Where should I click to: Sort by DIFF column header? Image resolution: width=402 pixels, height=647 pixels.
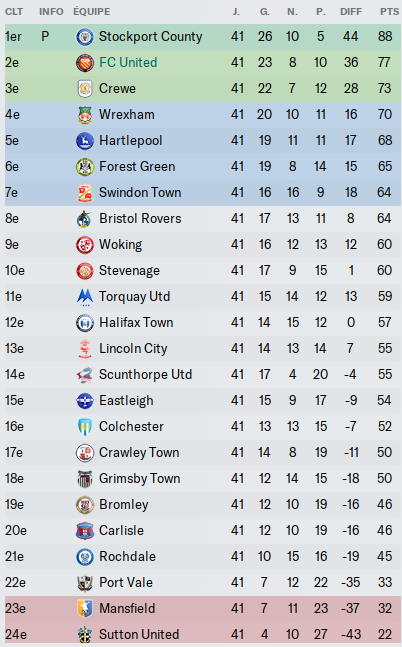[351, 12]
